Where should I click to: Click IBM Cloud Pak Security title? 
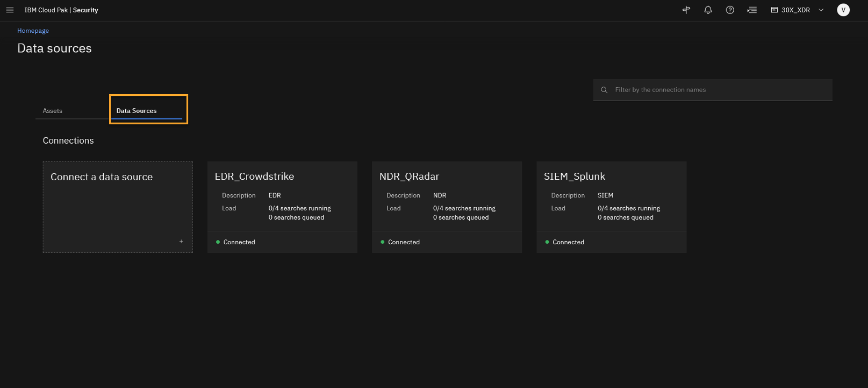(61, 10)
